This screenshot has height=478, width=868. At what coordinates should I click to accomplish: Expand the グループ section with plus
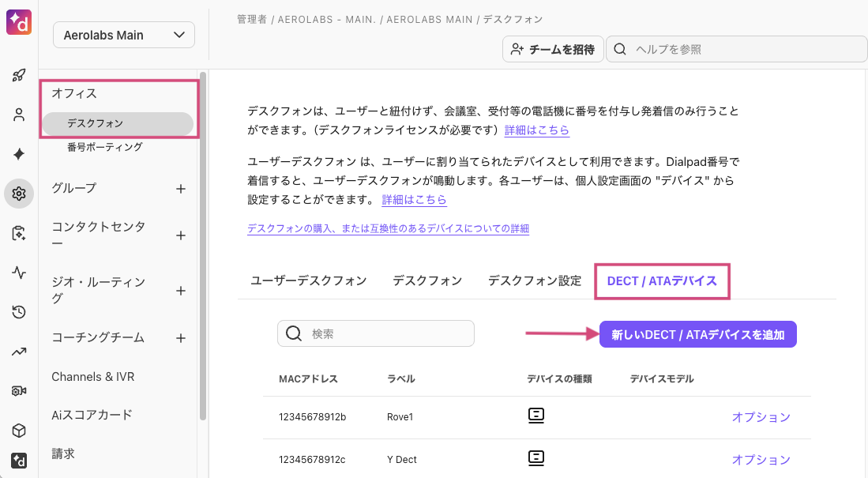click(180, 189)
